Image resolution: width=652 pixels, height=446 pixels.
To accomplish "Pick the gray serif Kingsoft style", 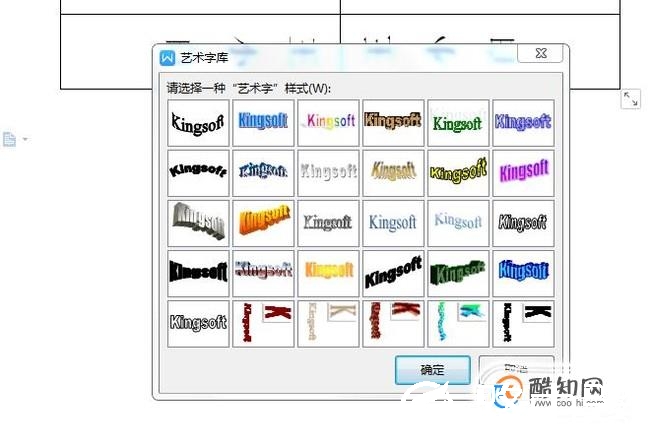I will (328, 224).
